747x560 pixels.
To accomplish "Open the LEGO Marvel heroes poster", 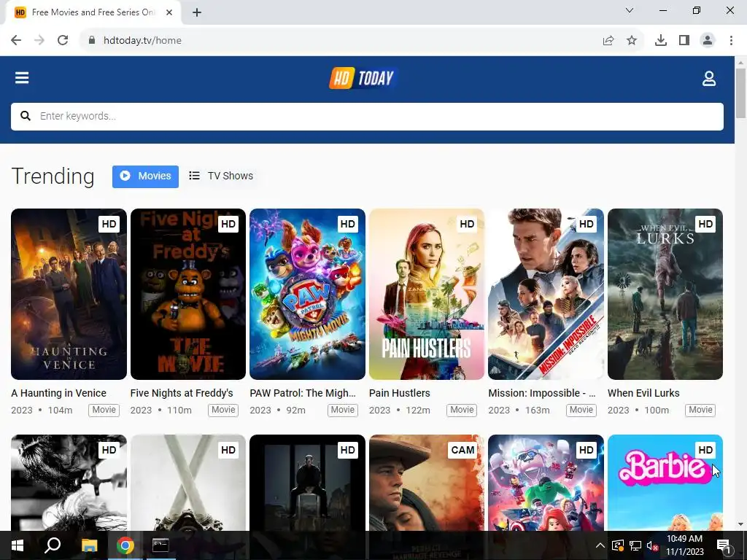I will 546,482.
